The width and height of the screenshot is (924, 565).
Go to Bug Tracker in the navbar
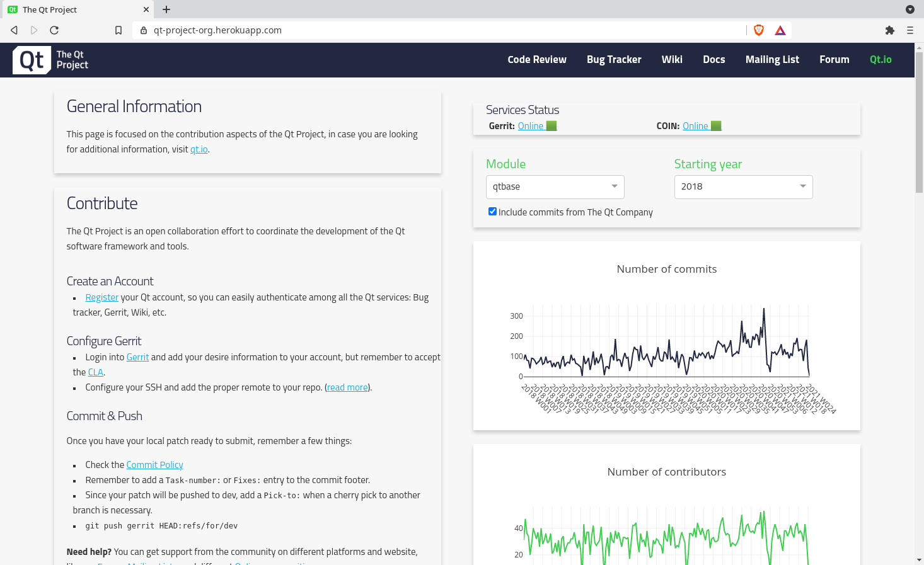tap(614, 60)
